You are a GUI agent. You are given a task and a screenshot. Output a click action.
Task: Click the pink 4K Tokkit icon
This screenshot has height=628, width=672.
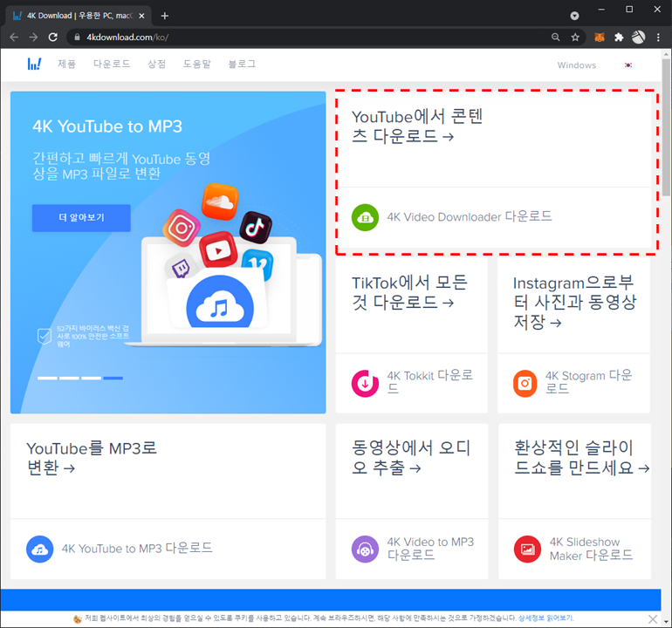pos(365,384)
